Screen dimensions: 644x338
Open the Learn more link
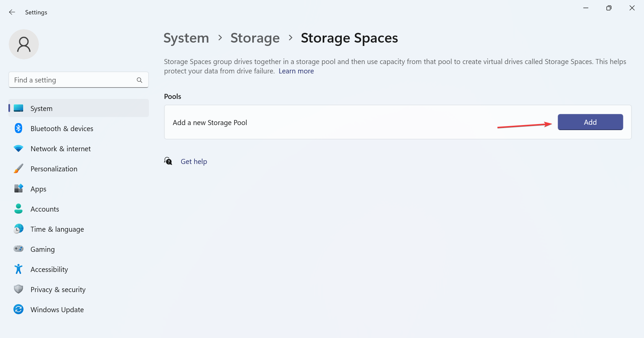click(296, 71)
